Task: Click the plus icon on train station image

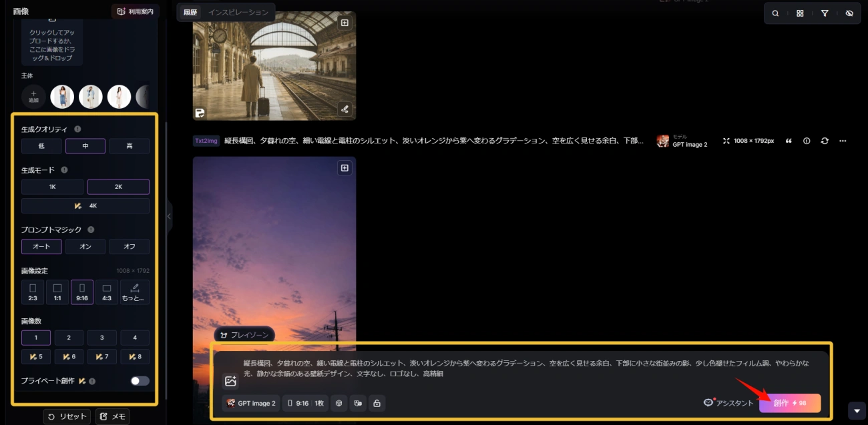Action: click(345, 23)
